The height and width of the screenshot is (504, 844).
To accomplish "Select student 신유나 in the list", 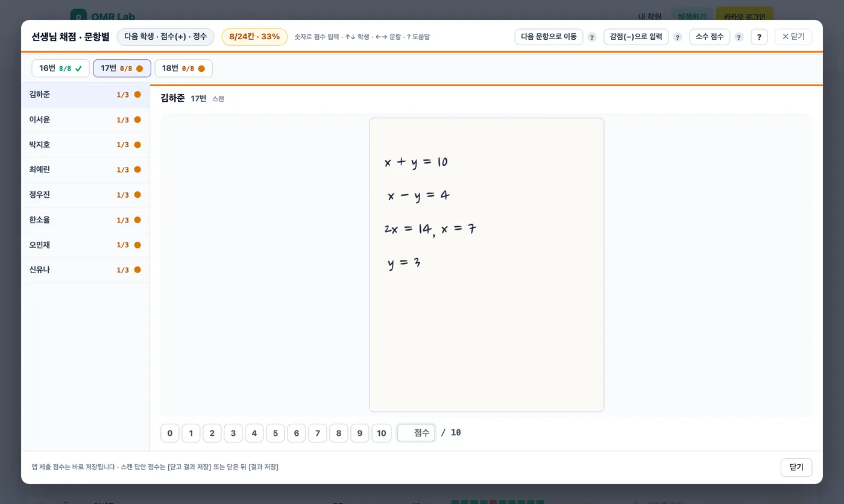I will (86, 270).
